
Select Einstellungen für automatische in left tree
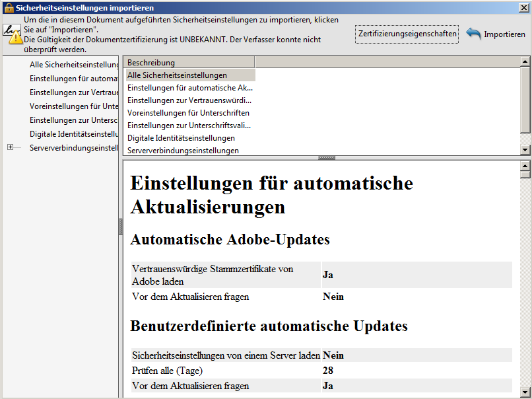pos(74,79)
